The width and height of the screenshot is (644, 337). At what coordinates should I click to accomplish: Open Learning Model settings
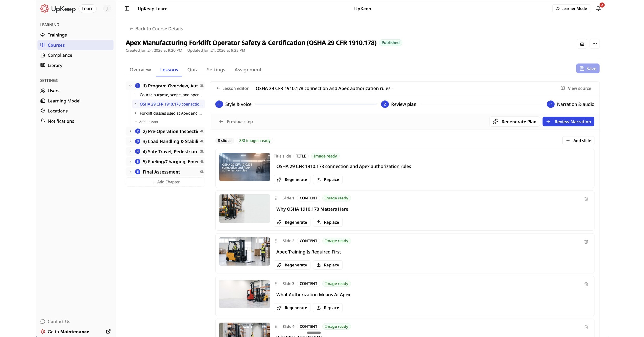click(75, 101)
